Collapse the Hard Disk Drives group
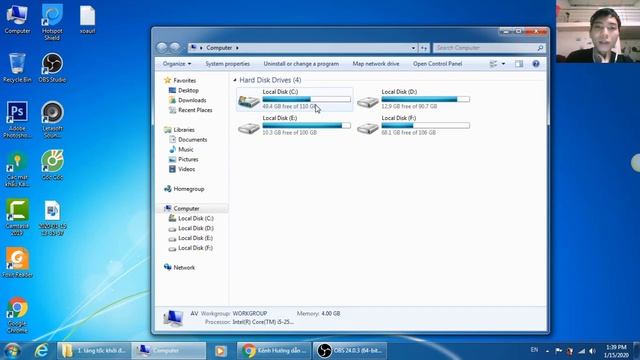Viewport: 640px width, 360px height. coord(235,80)
